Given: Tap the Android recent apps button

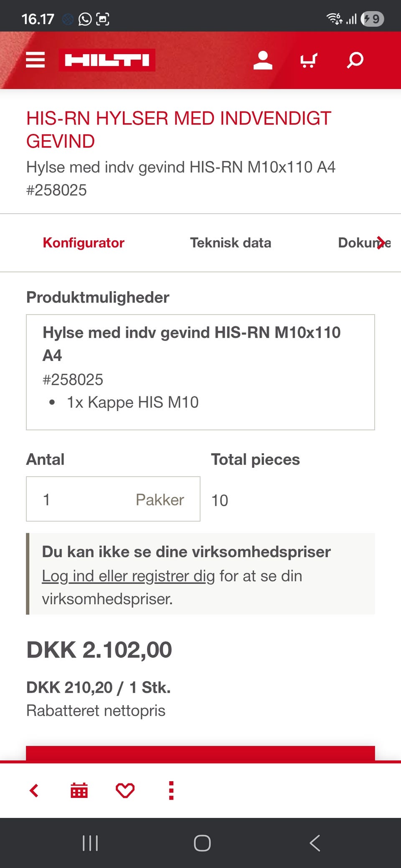Looking at the screenshot, I should coord(90,843).
